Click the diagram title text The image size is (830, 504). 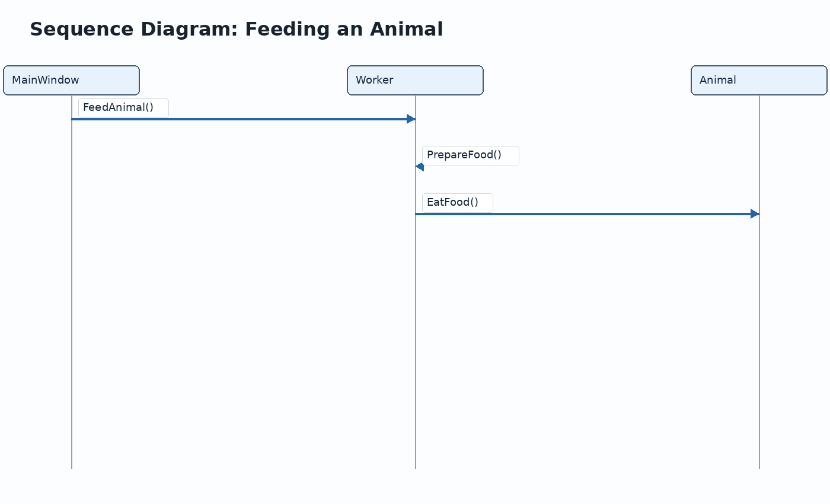(x=237, y=29)
